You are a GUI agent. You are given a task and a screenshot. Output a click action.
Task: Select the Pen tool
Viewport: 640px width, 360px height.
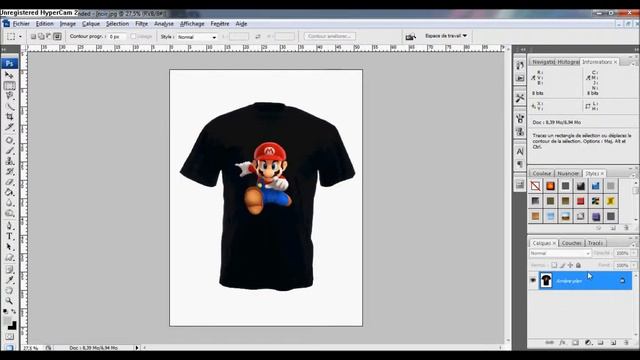click(x=9, y=226)
